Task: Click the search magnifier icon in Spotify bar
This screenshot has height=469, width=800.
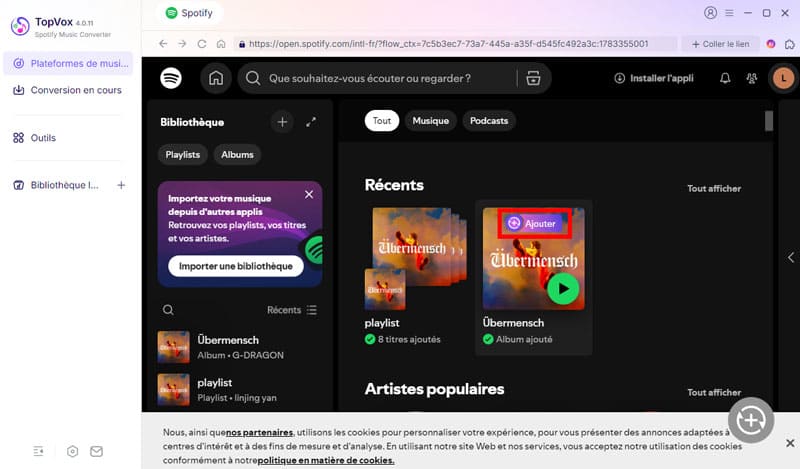Action: click(253, 78)
